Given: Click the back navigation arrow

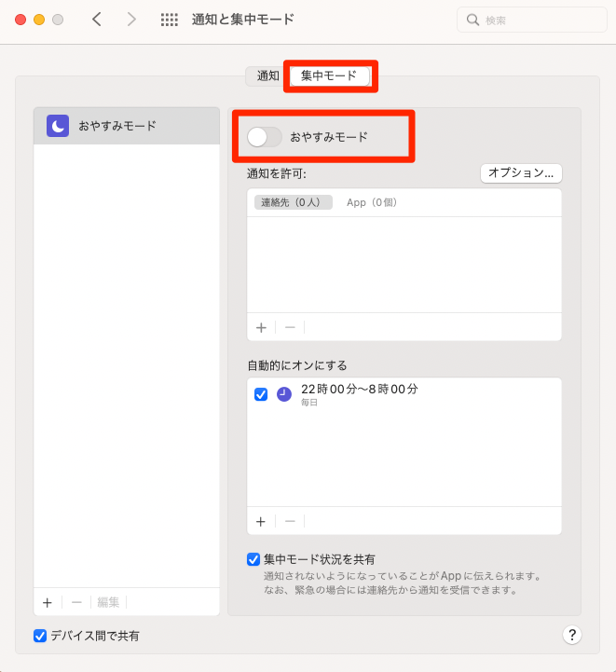Looking at the screenshot, I should 97,20.
